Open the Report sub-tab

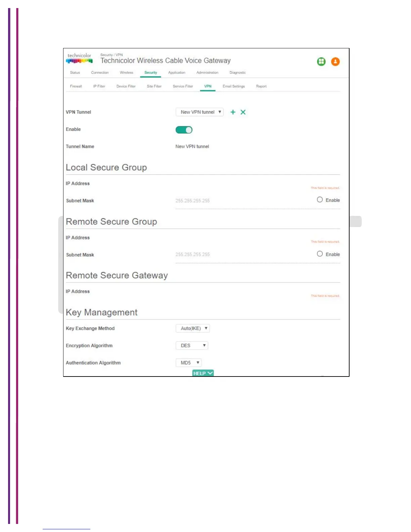261,86
